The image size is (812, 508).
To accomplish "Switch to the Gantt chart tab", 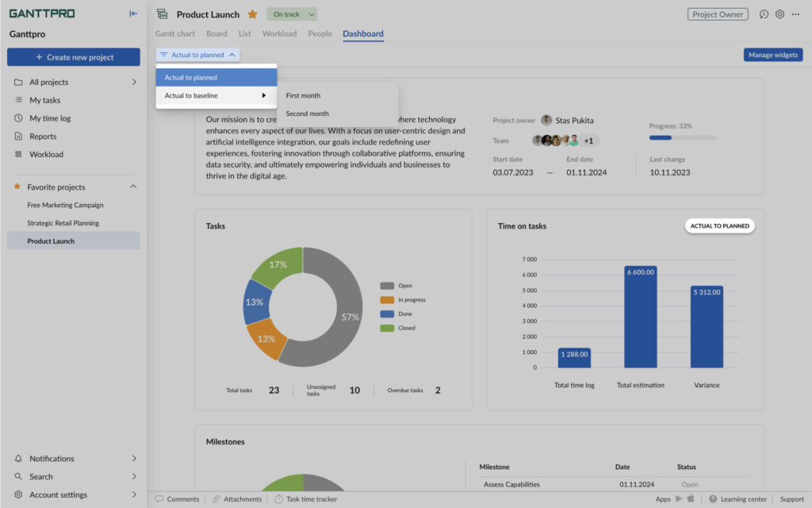I will click(x=175, y=34).
